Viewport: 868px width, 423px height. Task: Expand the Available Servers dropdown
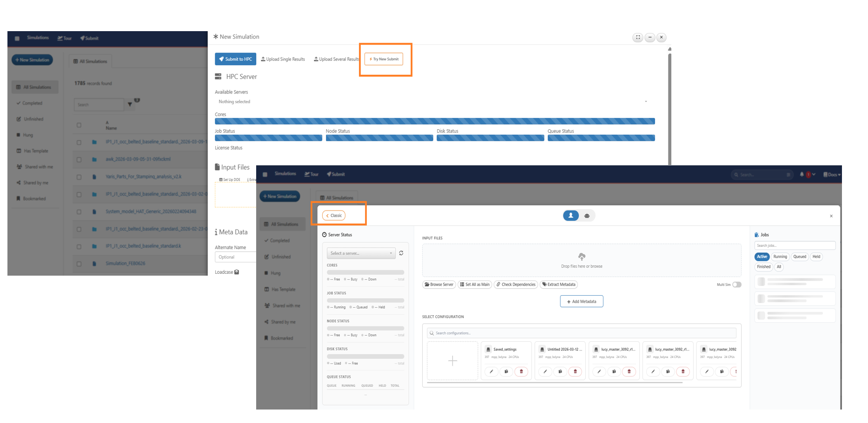[432, 102]
